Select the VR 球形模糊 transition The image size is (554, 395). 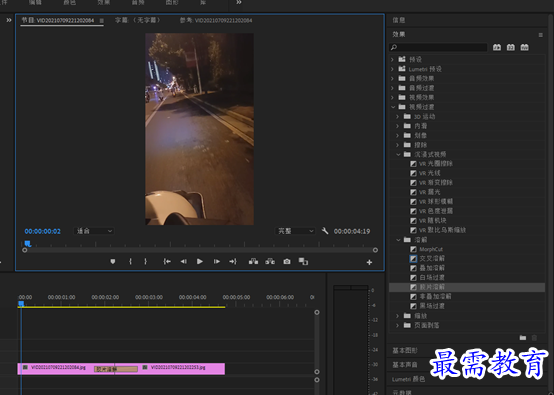pos(436,201)
